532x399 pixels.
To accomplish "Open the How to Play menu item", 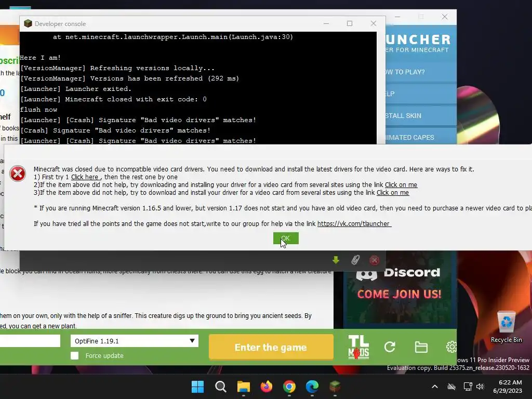I will (x=421, y=72).
